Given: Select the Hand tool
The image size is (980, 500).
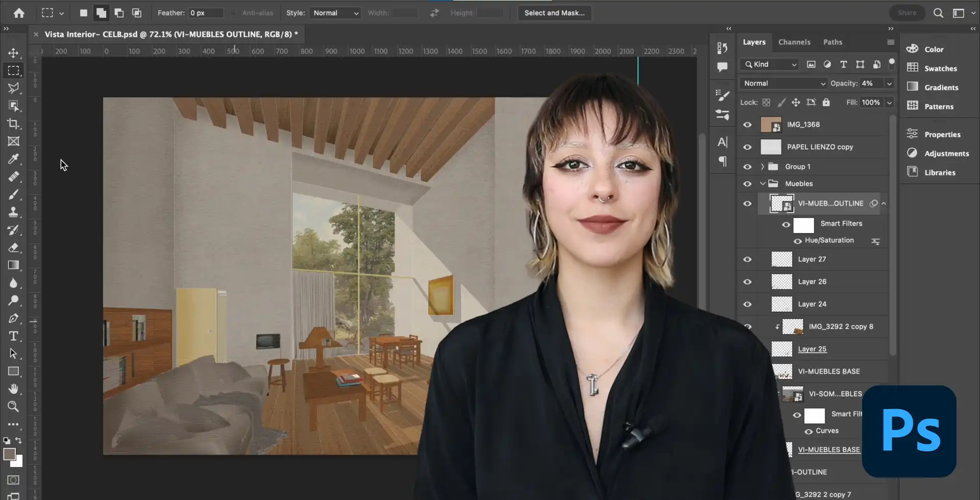Looking at the screenshot, I should (14, 389).
